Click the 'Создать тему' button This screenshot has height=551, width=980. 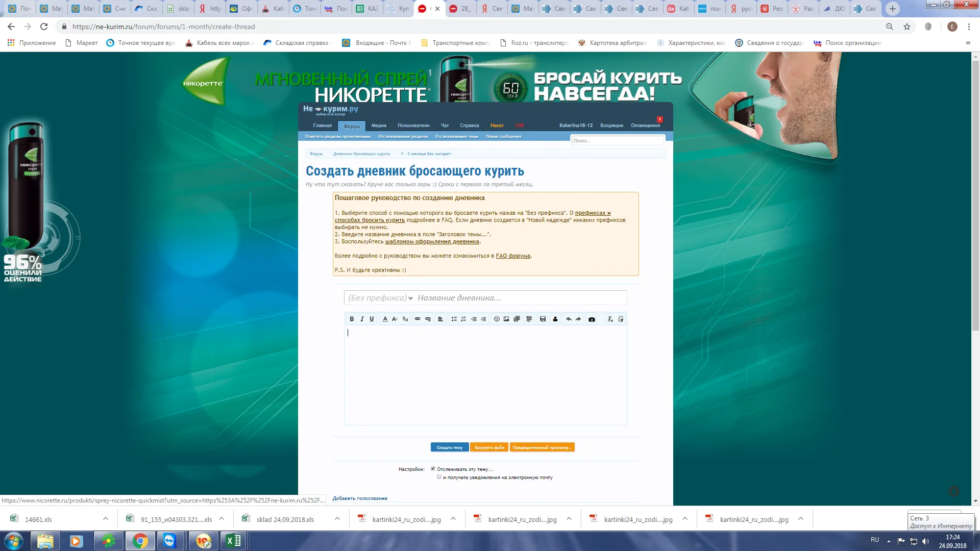point(449,447)
